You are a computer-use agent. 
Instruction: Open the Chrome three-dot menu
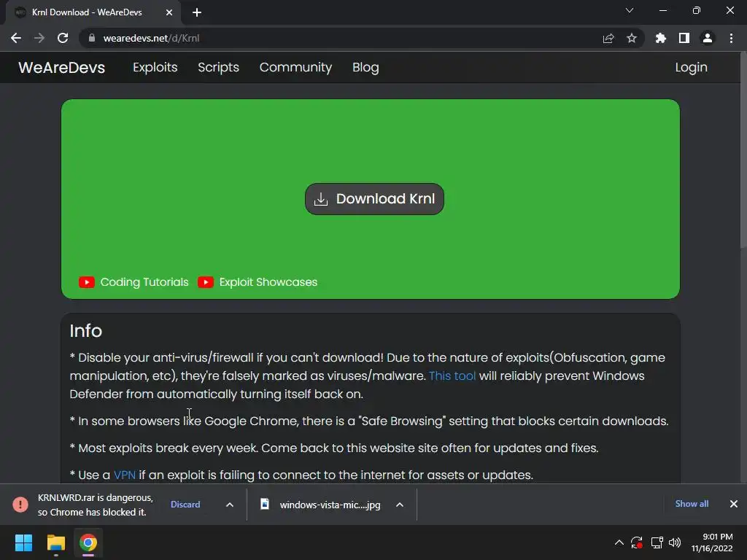point(731,38)
